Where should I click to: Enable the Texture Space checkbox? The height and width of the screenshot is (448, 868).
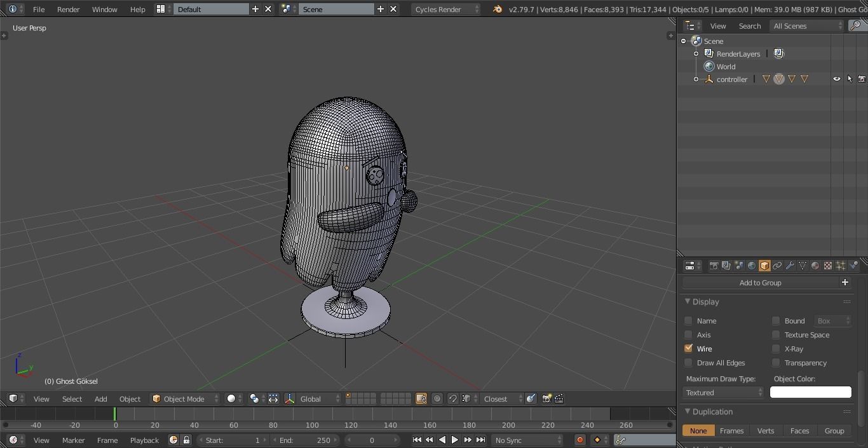click(776, 335)
